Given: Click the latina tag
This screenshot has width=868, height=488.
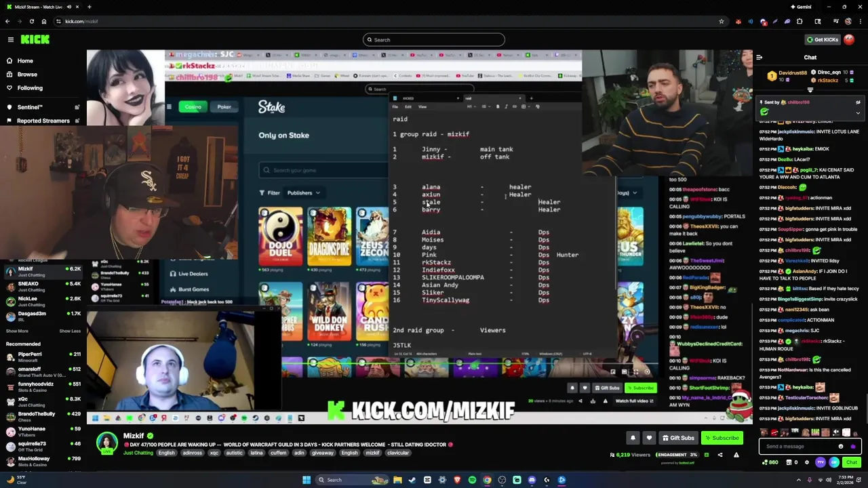Looking at the screenshot, I should coord(256,453).
